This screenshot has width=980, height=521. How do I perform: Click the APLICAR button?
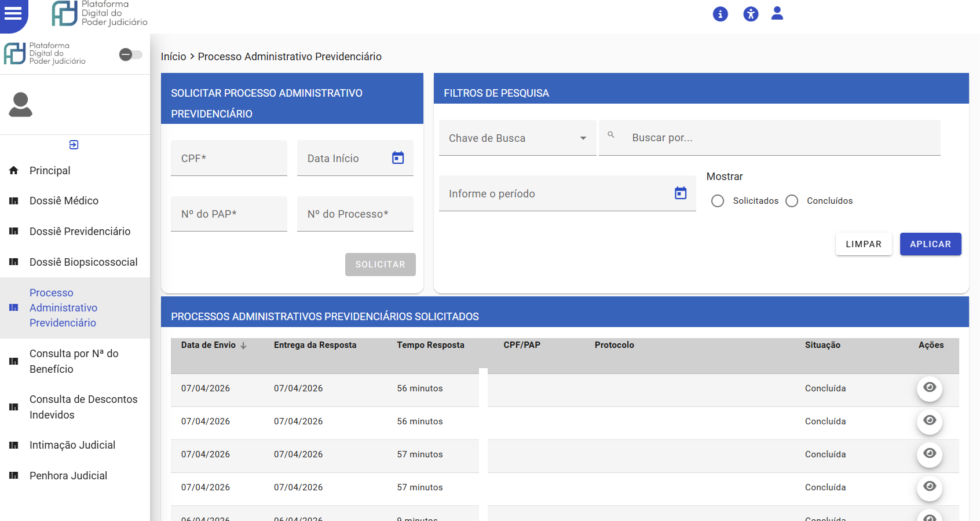pyautogui.click(x=930, y=244)
